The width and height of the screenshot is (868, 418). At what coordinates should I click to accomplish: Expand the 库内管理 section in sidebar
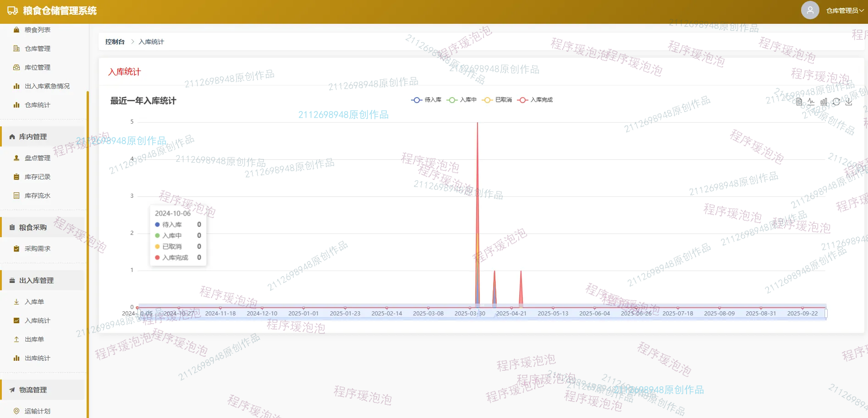[x=32, y=136]
